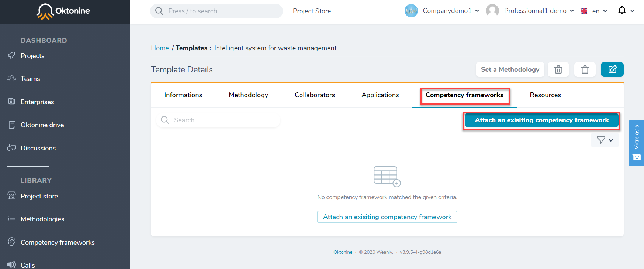Expand the filter funnel dropdown
The image size is (644, 269).
pyautogui.click(x=605, y=140)
